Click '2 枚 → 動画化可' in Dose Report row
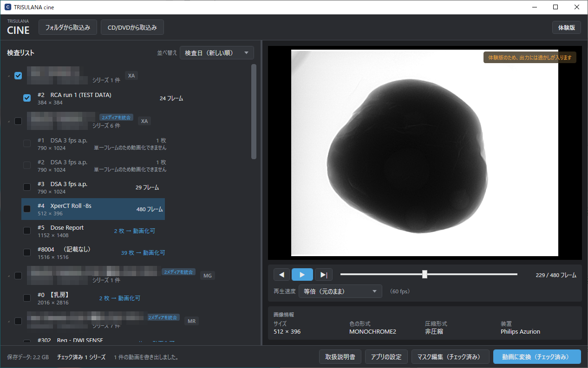The width and height of the screenshot is (588, 368). [135, 231]
